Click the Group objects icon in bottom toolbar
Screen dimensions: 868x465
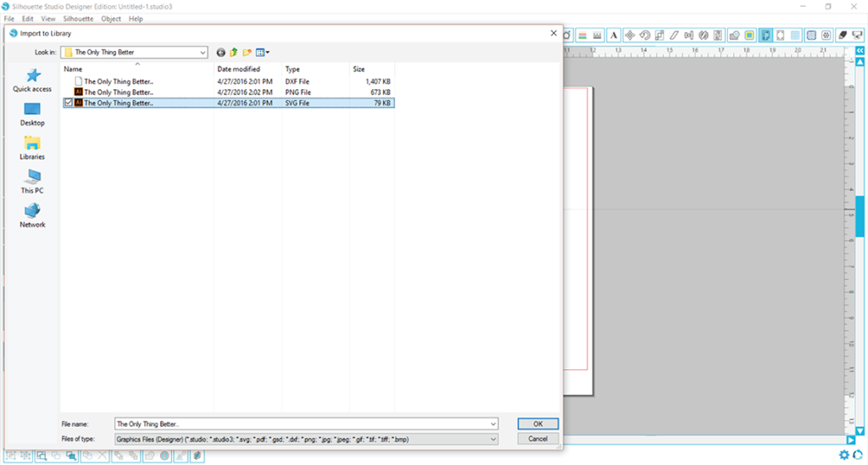[x=11, y=456]
